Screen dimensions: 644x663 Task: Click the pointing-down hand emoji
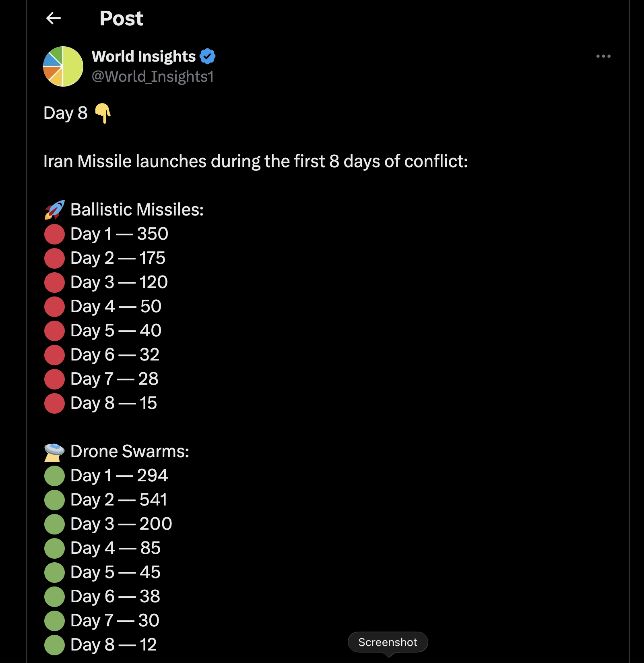coord(103,113)
